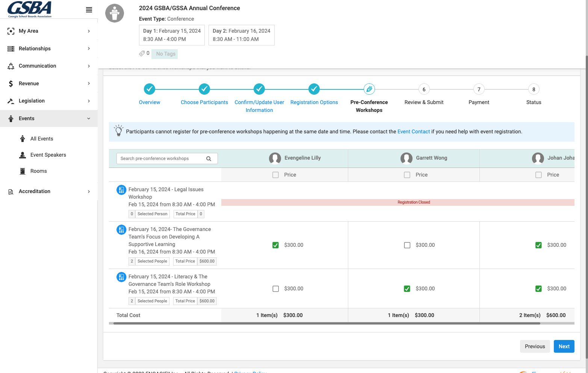Uncheck Governance workshop for Evengeline Lilly
This screenshot has height=373, width=588.
[x=276, y=245]
